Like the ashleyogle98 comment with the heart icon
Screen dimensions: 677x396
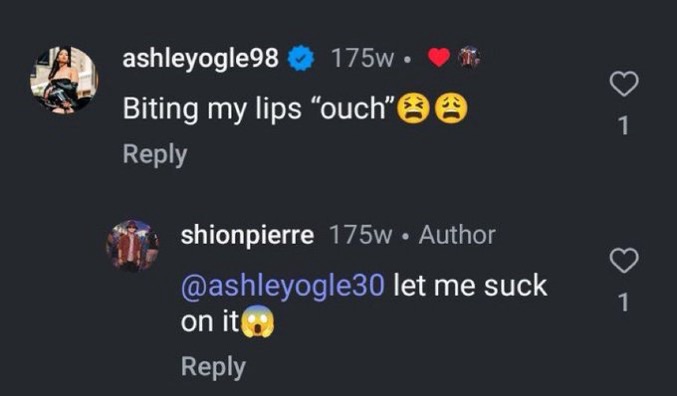(624, 83)
